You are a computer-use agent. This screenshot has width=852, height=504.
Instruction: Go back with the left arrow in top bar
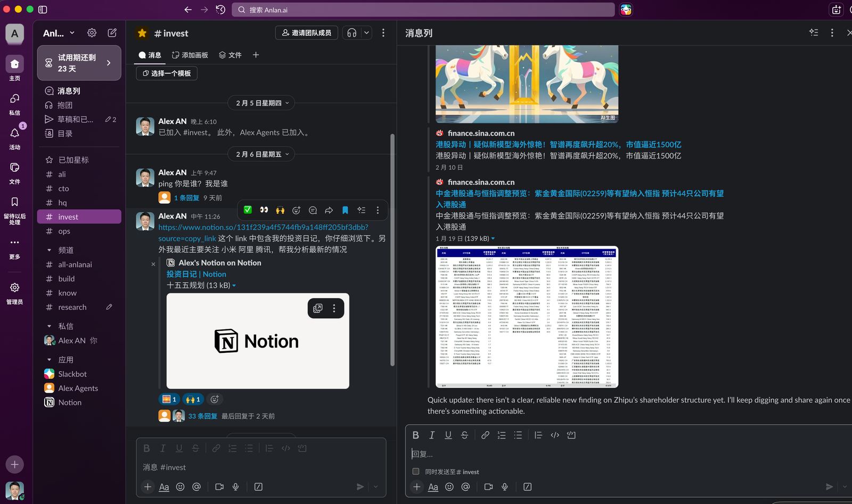tap(188, 10)
